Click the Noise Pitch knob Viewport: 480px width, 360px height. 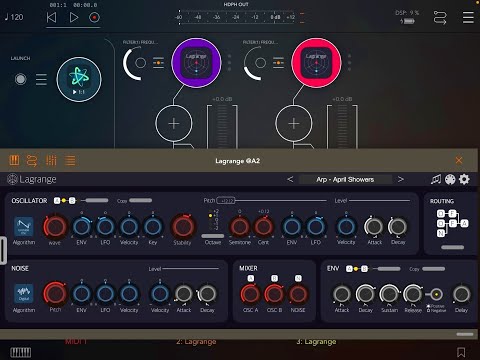coord(55,294)
